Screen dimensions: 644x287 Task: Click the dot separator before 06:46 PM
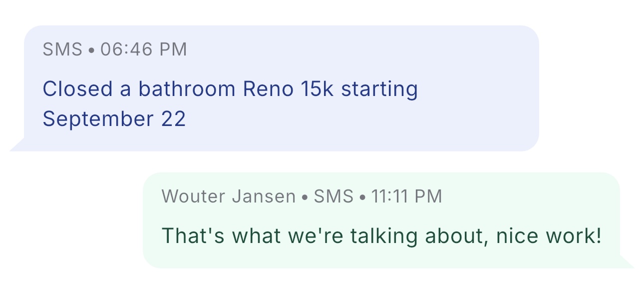(x=91, y=50)
